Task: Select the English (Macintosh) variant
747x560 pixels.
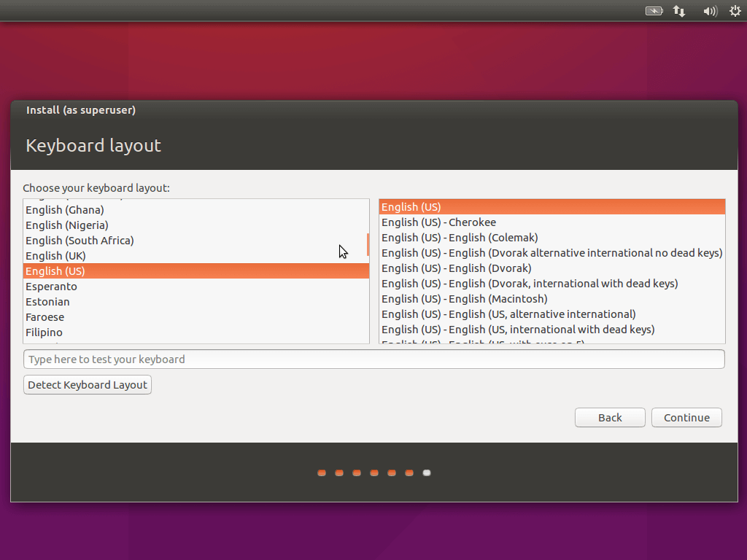Action: coord(551,298)
